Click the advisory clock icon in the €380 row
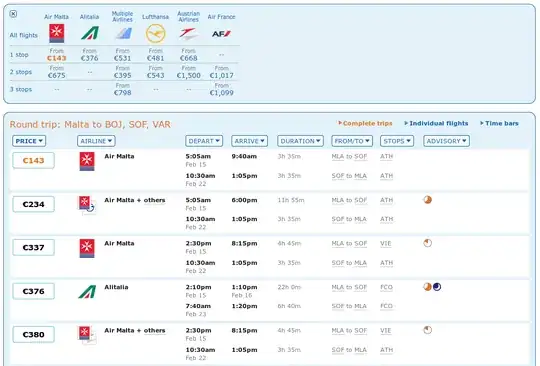This screenshot has height=366, width=540. [x=427, y=330]
